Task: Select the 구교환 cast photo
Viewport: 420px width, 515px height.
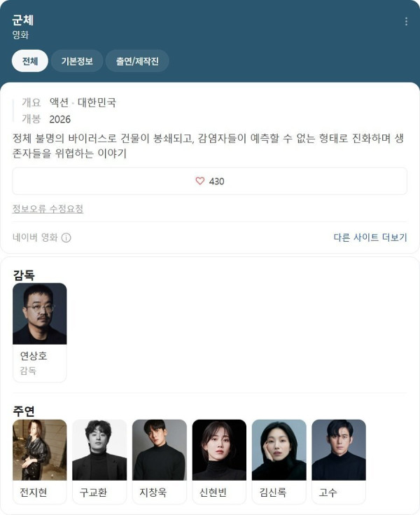Action: click(99, 450)
